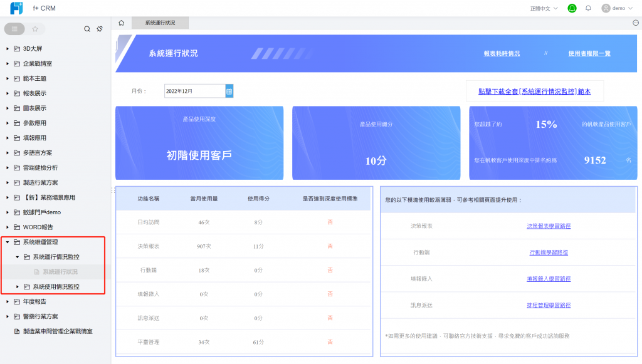Open the 報表展示 tree item
This screenshot has width=642, height=364.
click(x=35, y=93)
